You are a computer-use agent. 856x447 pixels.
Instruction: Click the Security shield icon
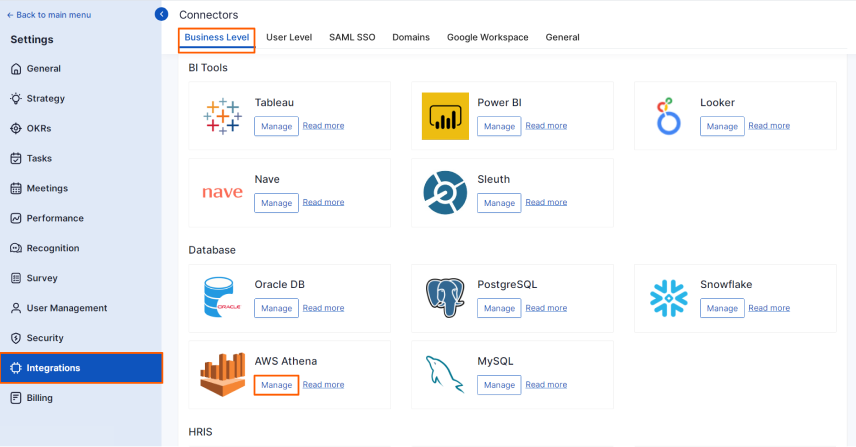[16, 338]
